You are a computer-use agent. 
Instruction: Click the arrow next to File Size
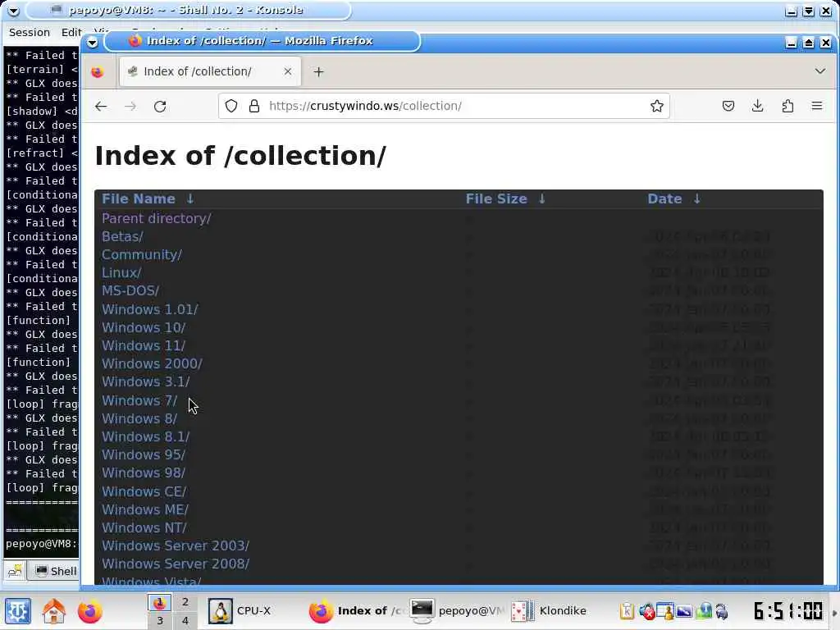point(542,199)
